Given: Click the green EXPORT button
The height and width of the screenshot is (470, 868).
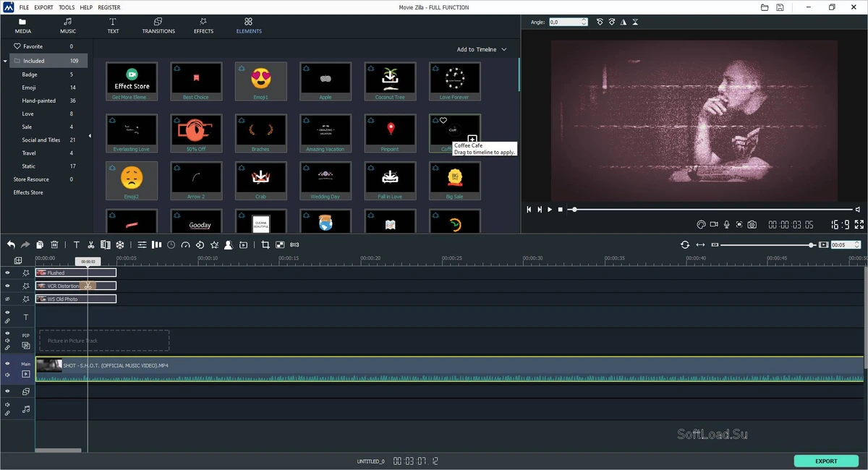Looking at the screenshot, I should (x=826, y=461).
